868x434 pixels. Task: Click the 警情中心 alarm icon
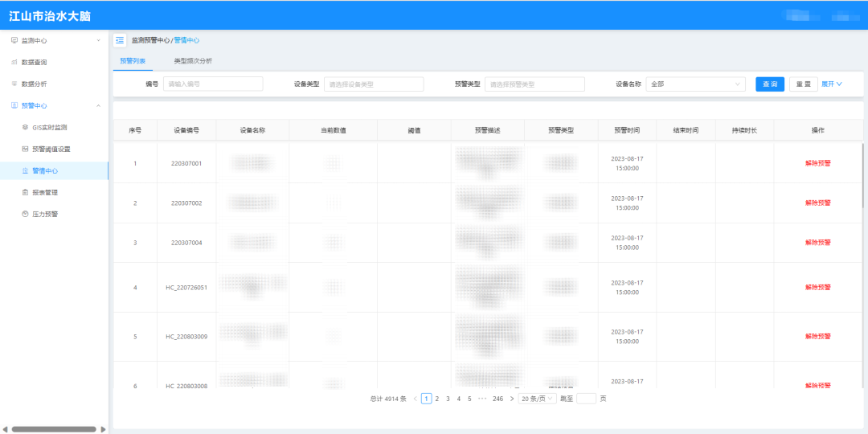(x=25, y=171)
